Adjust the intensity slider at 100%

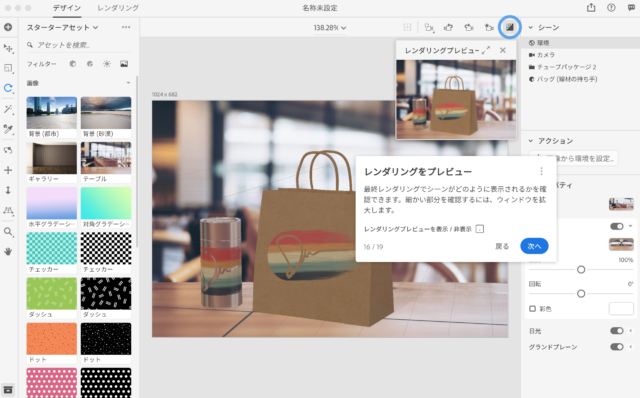pyautogui.click(x=581, y=270)
